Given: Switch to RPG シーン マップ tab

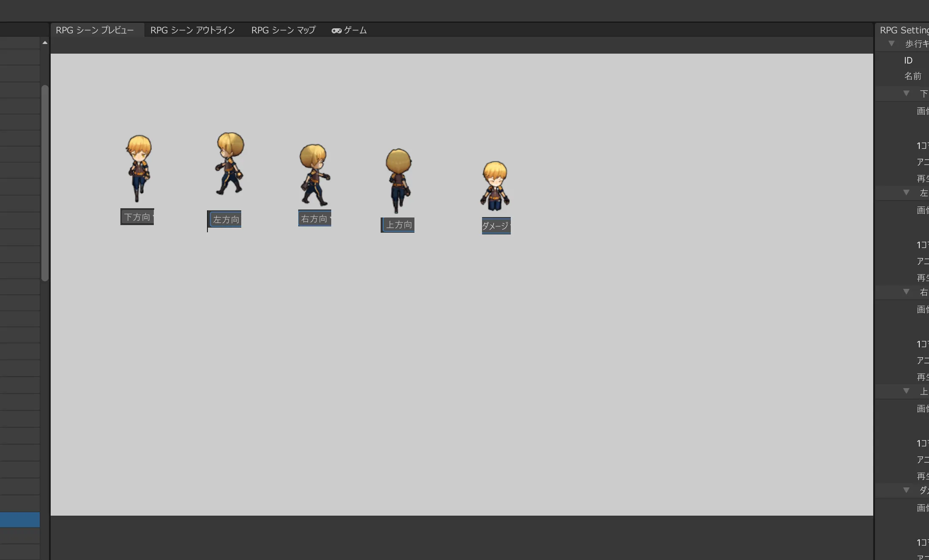Looking at the screenshot, I should 283,30.
